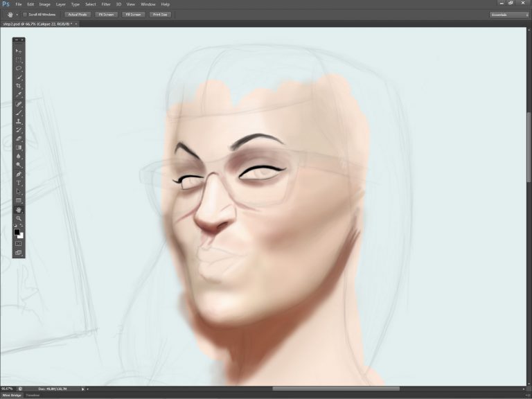Select the Crop tool
This screenshot has height=399, width=532.
point(19,86)
